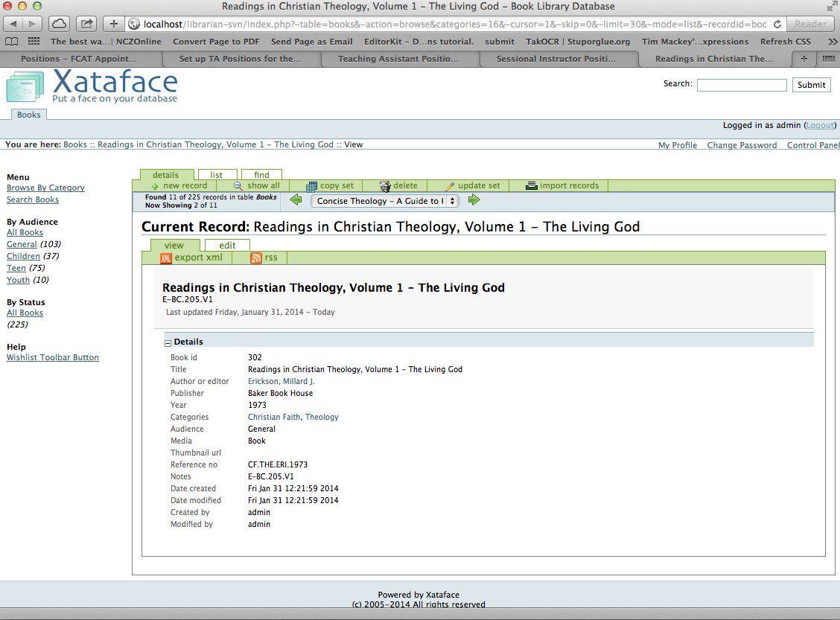
Task: Open the Control Panel link
Action: point(812,145)
